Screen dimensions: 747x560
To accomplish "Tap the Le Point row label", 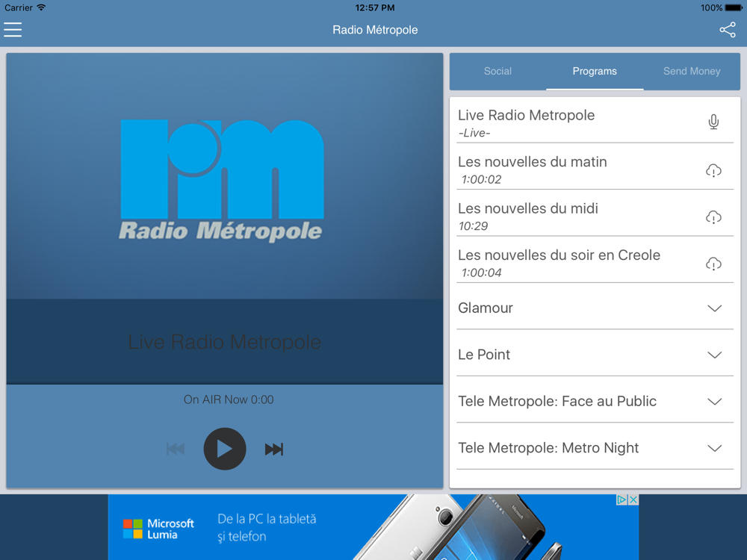I will point(484,355).
